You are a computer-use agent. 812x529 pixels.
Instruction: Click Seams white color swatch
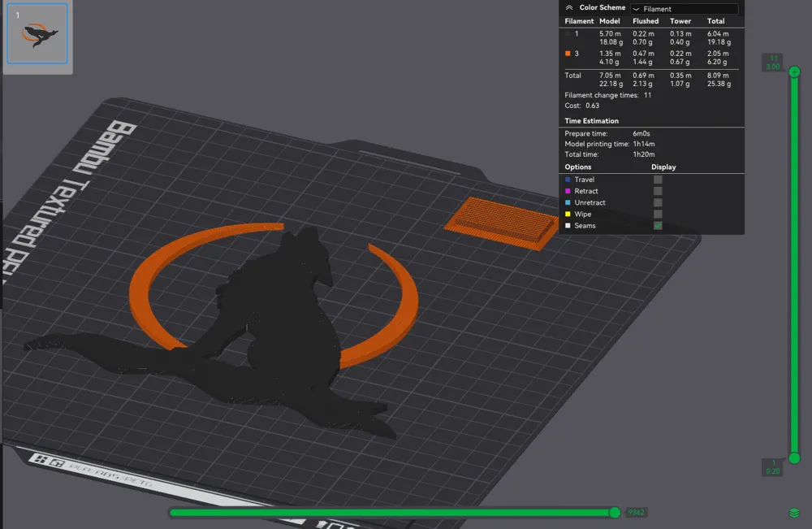568,225
